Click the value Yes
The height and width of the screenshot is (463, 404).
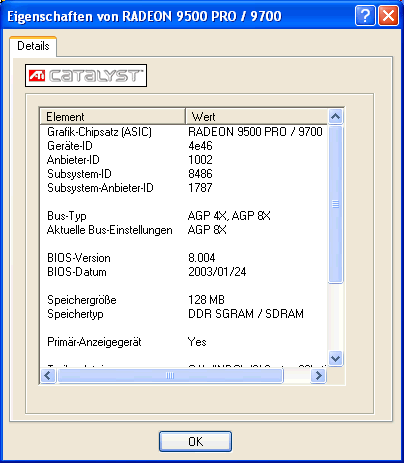pos(197,342)
